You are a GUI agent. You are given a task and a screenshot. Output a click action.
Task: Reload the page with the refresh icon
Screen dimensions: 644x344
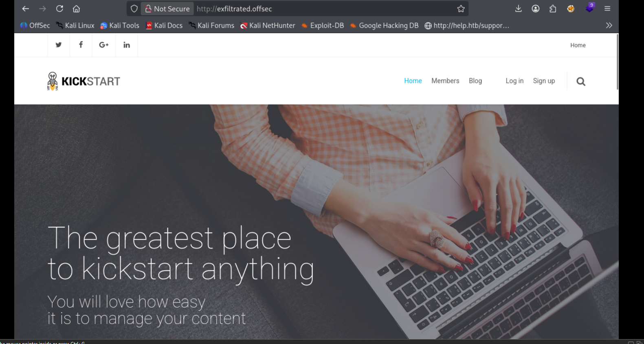tap(59, 9)
